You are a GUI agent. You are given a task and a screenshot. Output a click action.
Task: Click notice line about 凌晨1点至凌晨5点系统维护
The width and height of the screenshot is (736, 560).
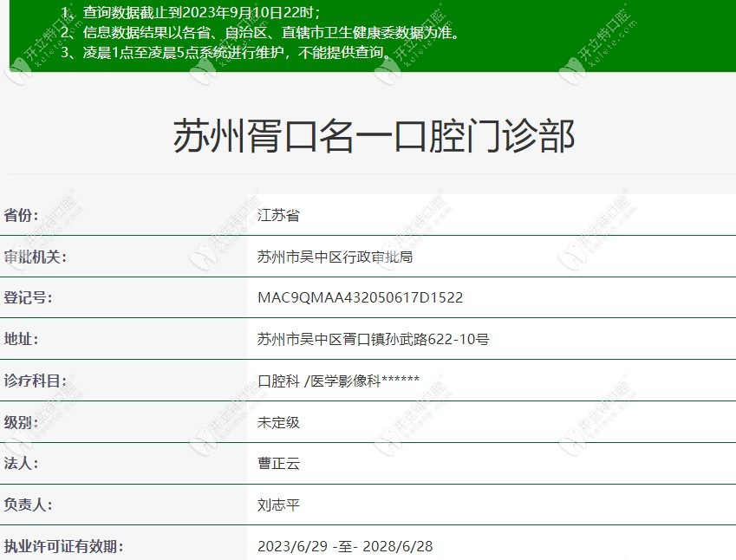(227, 52)
